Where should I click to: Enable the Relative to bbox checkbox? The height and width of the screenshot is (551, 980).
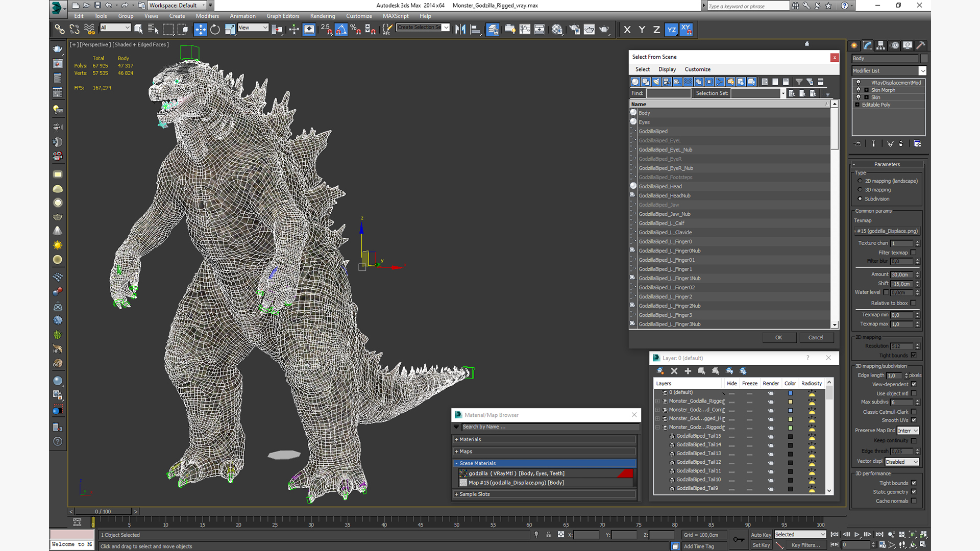point(913,303)
